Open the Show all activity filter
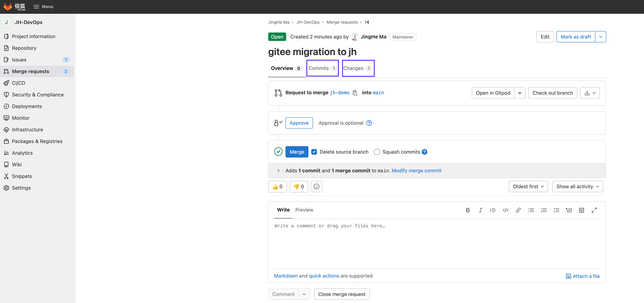Image resolution: width=644 pixels, height=303 pixels. pyautogui.click(x=577, y=187)
